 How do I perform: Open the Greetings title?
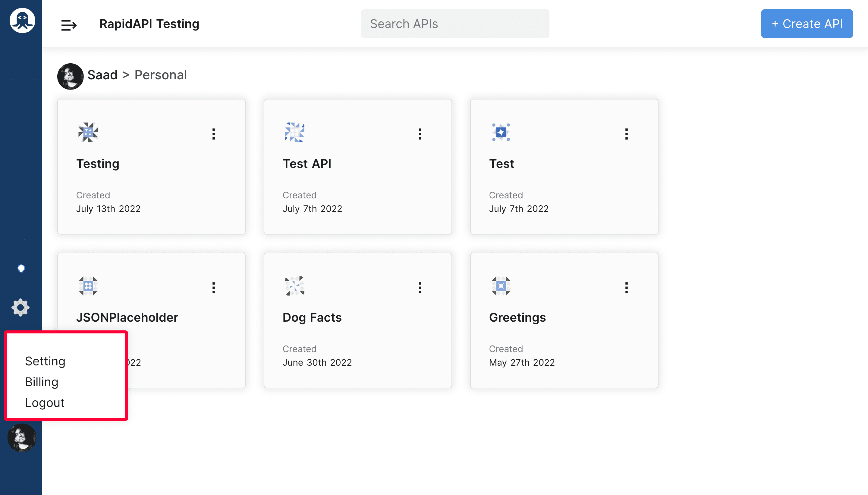(x=517, y=317)
